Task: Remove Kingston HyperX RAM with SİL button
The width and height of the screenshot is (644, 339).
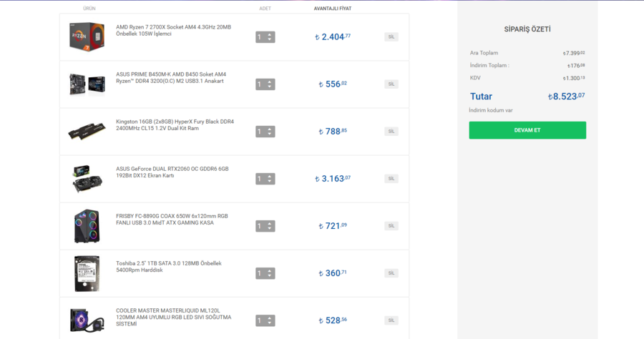Action: coord(391,132)
